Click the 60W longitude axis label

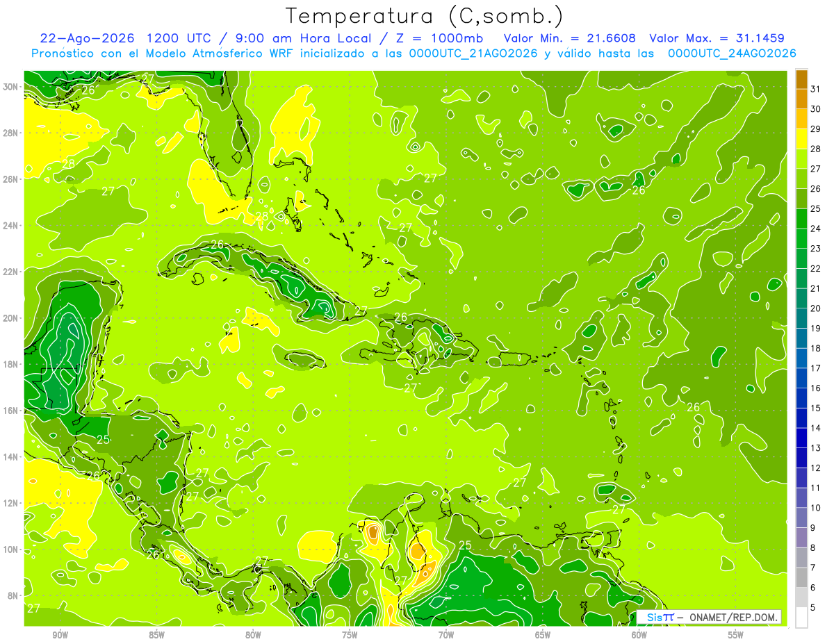(639, 635)
